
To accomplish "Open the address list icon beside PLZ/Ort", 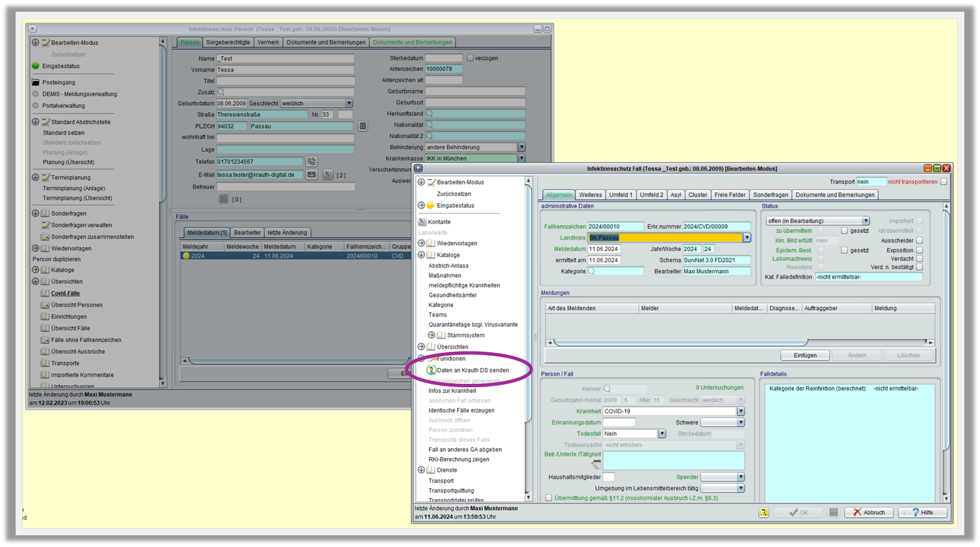I will point(363,126).
